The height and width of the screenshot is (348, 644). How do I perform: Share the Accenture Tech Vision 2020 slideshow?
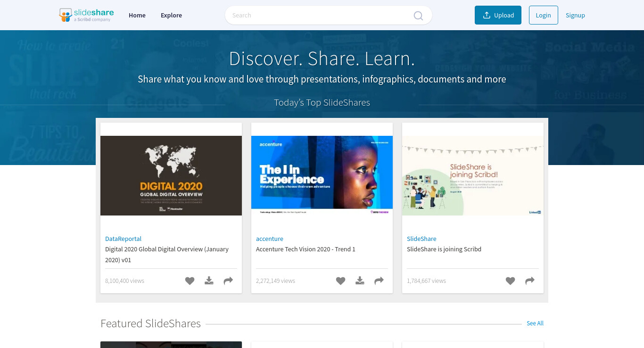point(379,281)
